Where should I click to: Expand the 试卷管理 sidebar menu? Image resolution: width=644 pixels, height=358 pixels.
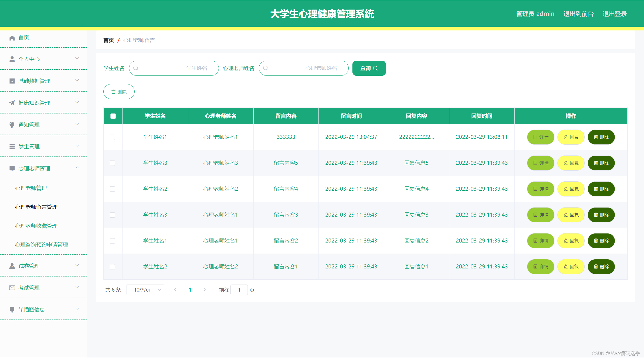pos(43,266)
